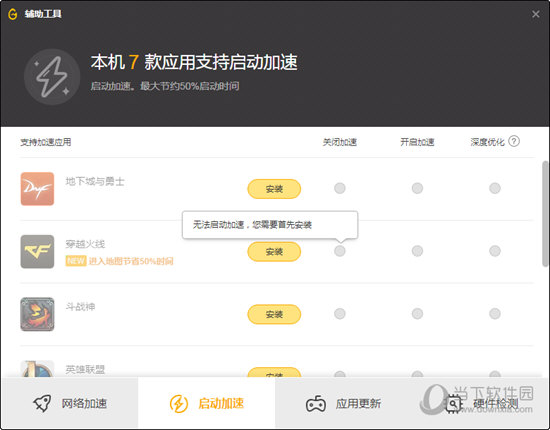Click the lightning bolt acceleration emblem
This screenshot has height=430, width=550.
pos(52,77)
